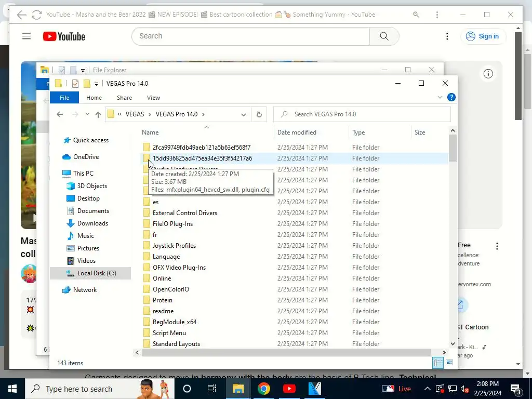532x399 pixels.
Task: Go up one folder level arrow
Action: 98,114
